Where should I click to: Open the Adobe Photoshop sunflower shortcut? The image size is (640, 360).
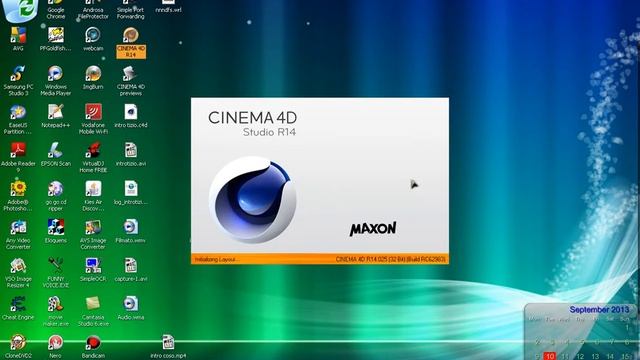18,196
